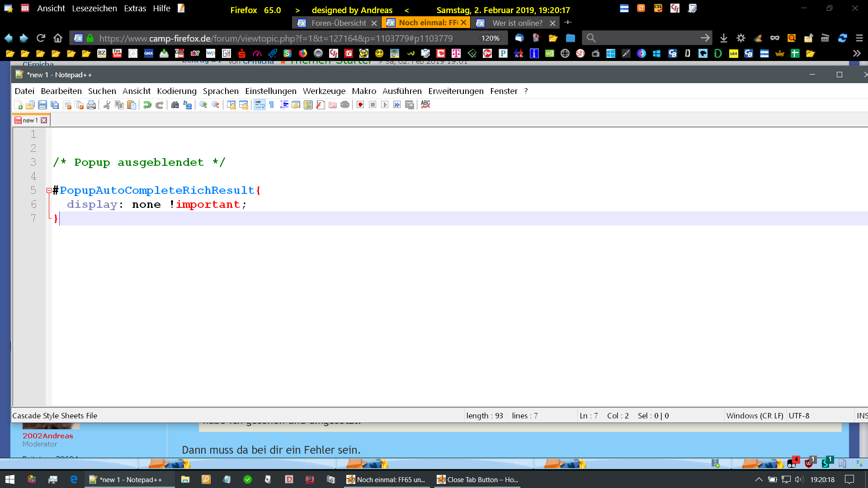The image size is (868, 488).
Task: Switch to Foren-Übersicht browser tab
Action: coord(338,23)
